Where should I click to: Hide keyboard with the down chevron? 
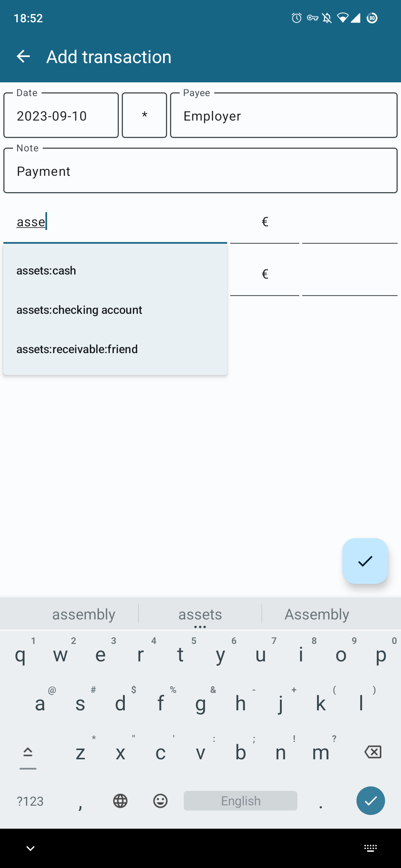(x=30, y=848)
